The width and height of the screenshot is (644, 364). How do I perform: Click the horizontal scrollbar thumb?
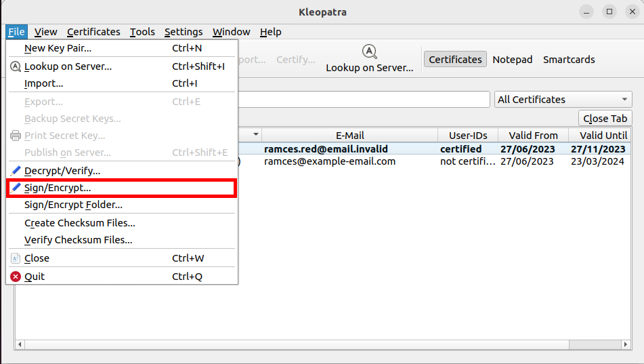coord(297,344)
